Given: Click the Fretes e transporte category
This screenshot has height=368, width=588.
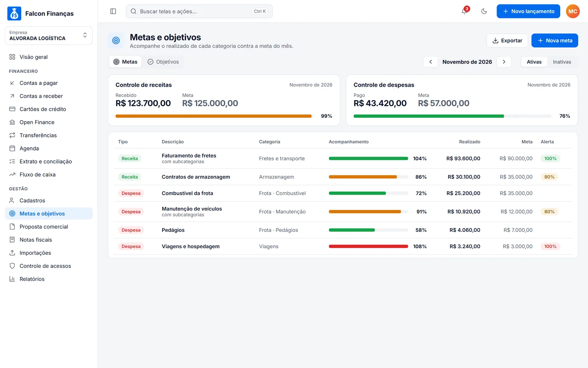Looking at the screenshot, I should tap(282, 159).
